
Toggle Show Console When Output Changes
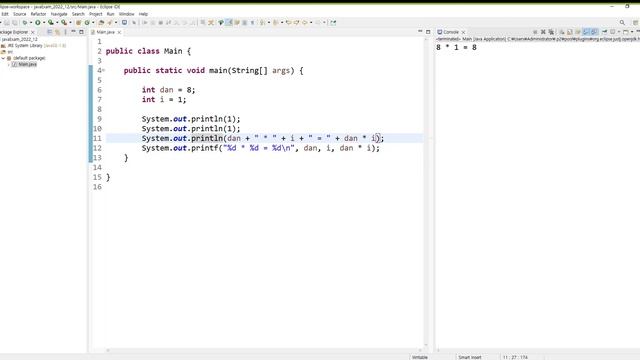pyautogui.click(x=585, y=32)
